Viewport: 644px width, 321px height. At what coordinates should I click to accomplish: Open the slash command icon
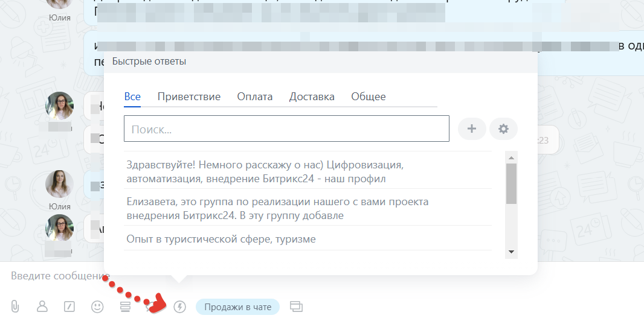(69, 307)
